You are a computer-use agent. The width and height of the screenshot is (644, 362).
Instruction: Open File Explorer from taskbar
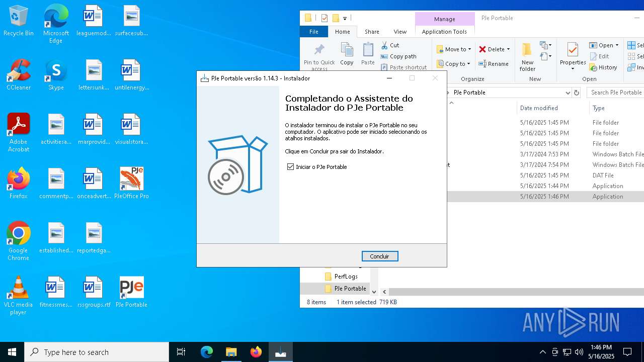click(x=231, y=352)
